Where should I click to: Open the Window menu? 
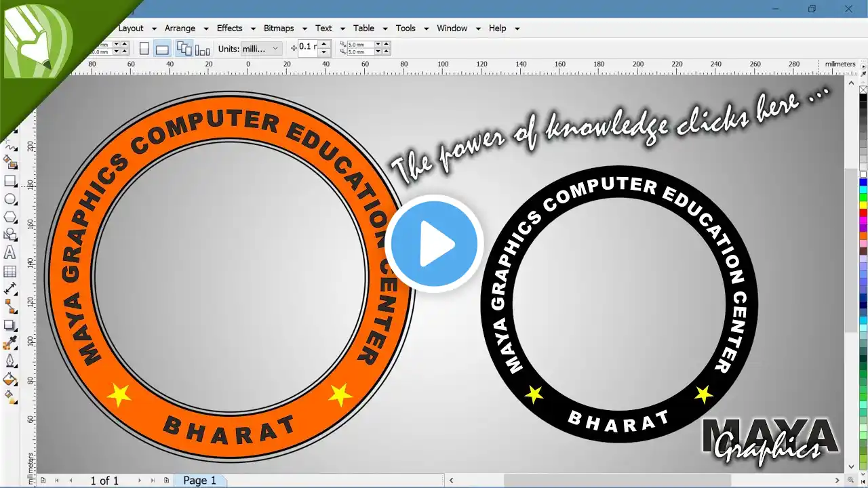[452, 28]
